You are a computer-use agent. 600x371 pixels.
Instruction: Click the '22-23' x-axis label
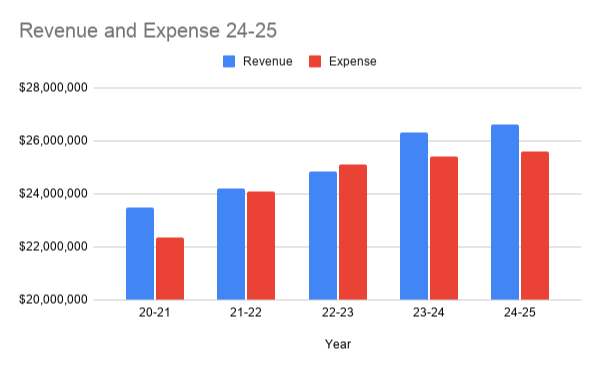click(x=338, y=313)
